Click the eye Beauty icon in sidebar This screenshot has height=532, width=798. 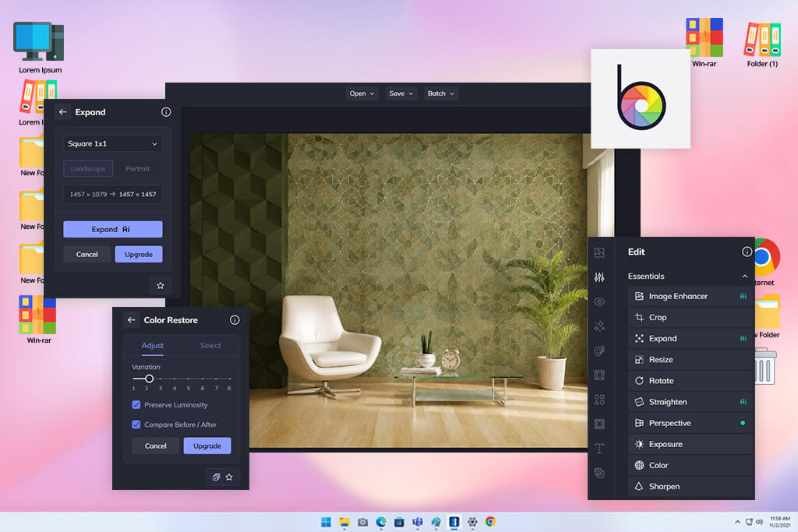point(599,301)
